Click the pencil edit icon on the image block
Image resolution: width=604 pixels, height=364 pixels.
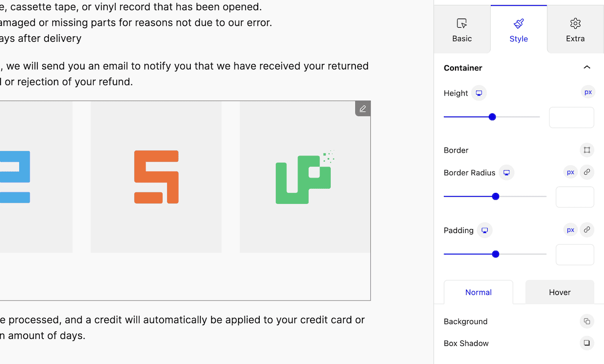[362, 108]
